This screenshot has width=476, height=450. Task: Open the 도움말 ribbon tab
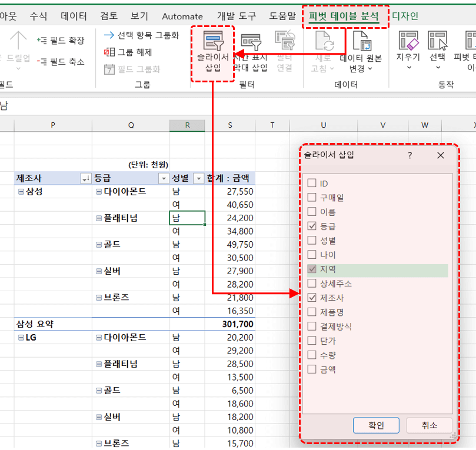coord(282,16)
